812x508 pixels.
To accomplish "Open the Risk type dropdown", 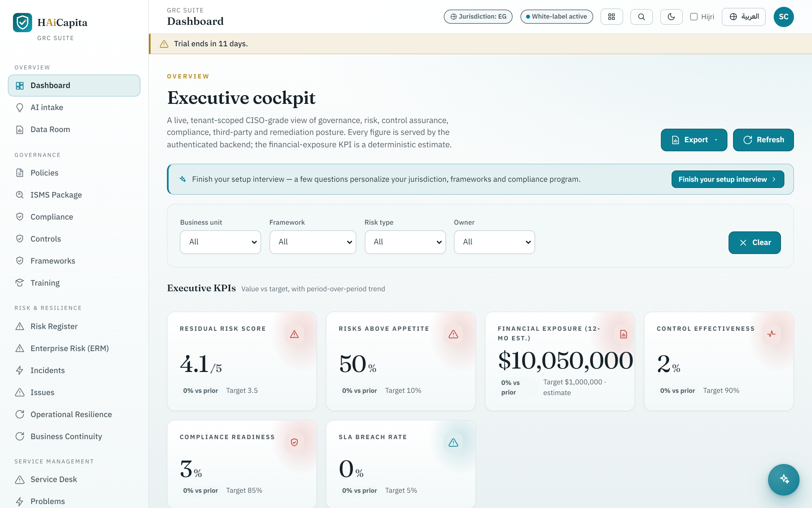I will point(405,242).
